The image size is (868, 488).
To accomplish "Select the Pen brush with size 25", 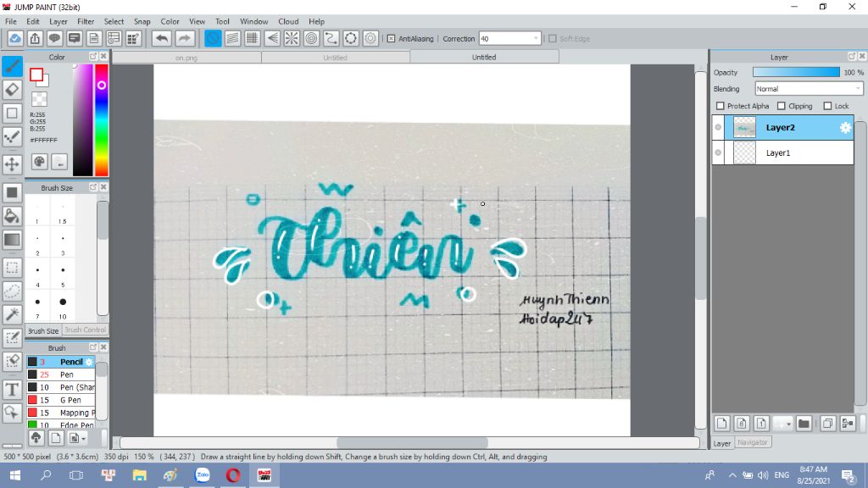I will pos(61,374).
